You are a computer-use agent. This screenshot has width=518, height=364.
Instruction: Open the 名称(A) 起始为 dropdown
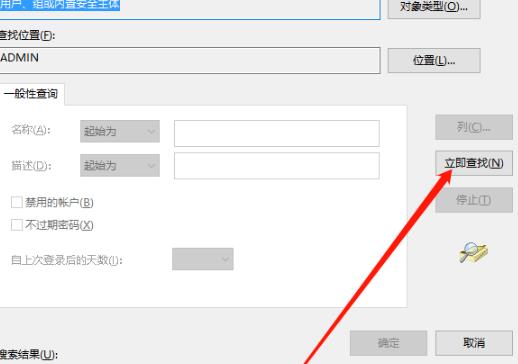(x=120, y=131)
